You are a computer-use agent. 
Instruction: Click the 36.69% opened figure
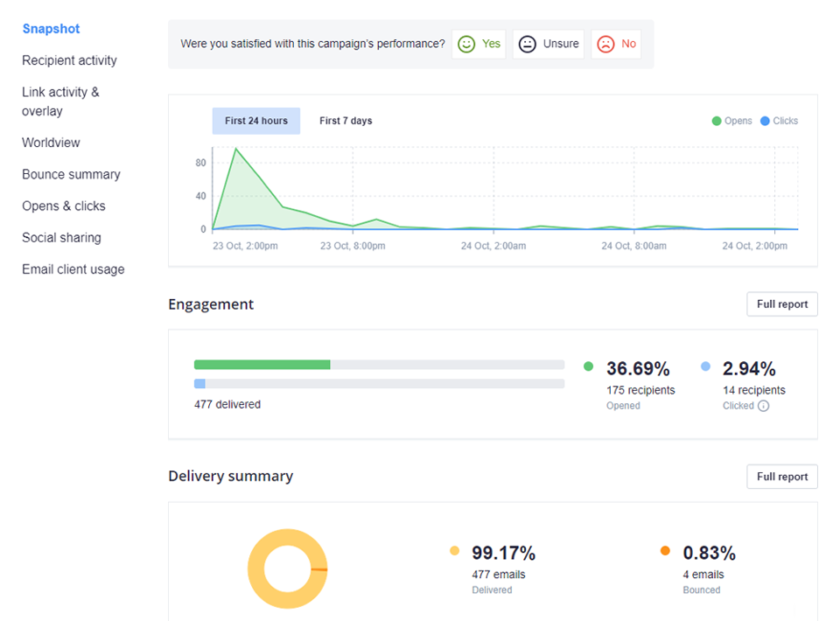638,368
